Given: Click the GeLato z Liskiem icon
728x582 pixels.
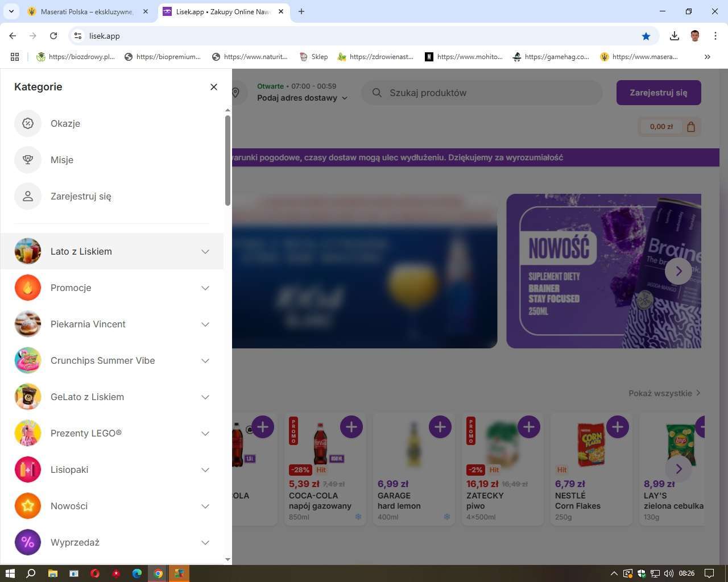Looking at the screenshot, I should 28,397.
